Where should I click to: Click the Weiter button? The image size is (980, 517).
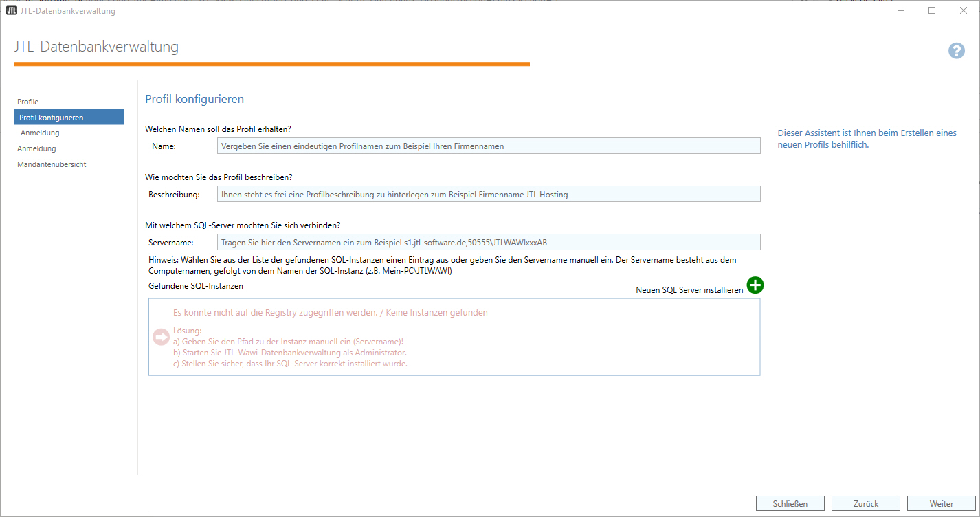(941, 503)
